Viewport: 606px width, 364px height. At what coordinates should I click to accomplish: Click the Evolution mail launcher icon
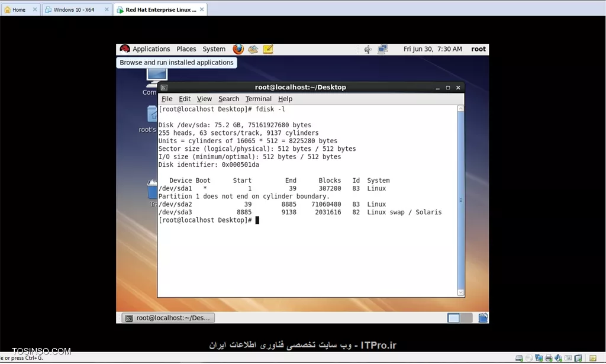[x=253, y=49]
